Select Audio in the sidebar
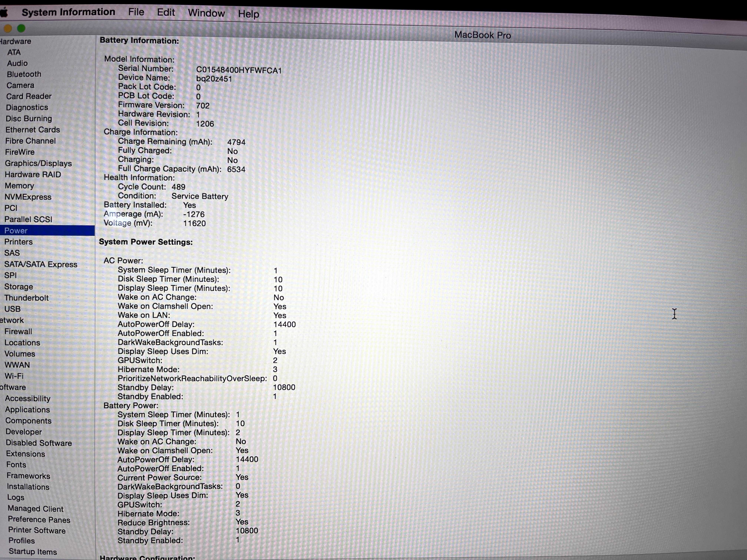 17,63
